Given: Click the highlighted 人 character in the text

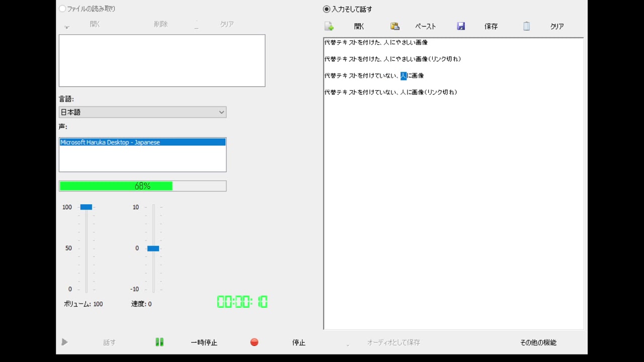Looking at the screenshot, I should point(404,76).
